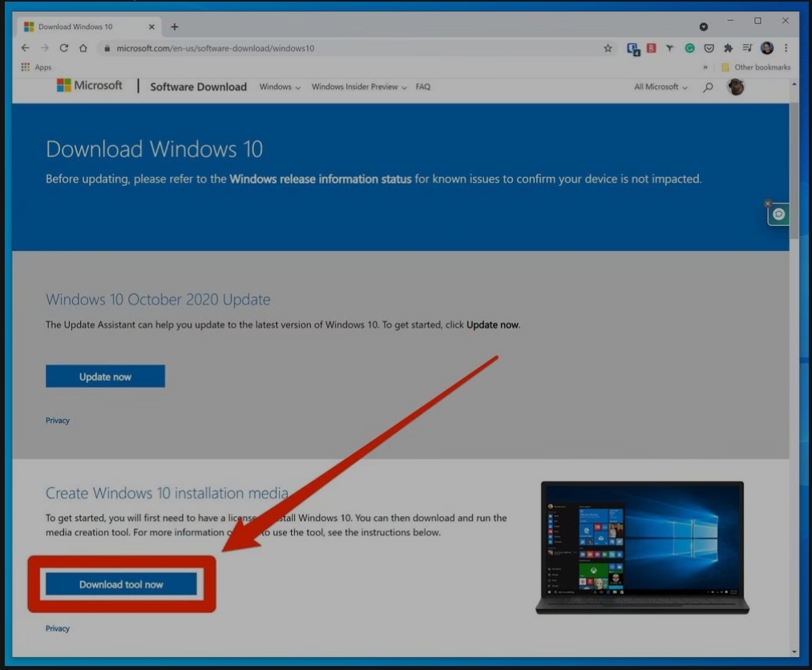Screen dimensions: 812x670
Task: Reload the page with refresh icon
Action: [x=64, y=48]
